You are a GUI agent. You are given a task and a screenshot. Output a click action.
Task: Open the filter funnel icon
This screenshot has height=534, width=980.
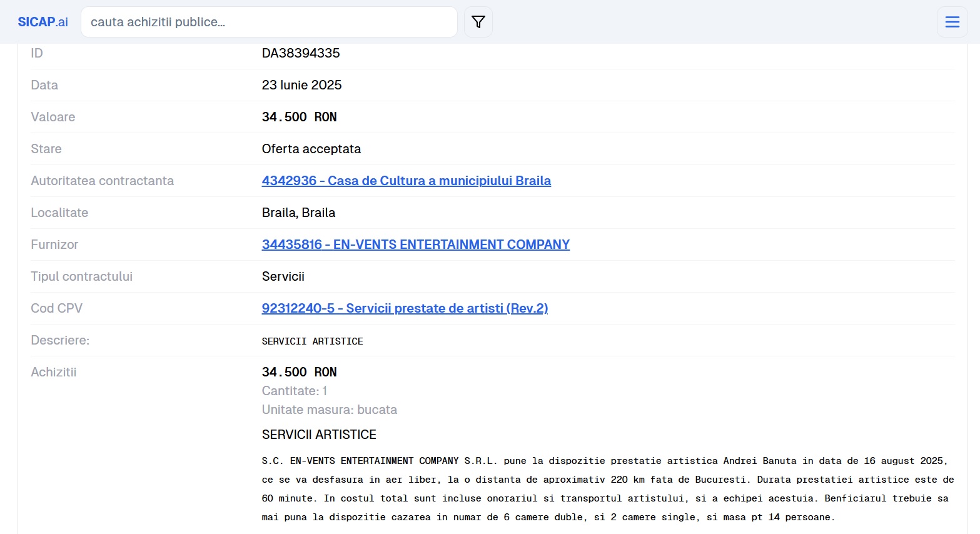tap(478, 22)
